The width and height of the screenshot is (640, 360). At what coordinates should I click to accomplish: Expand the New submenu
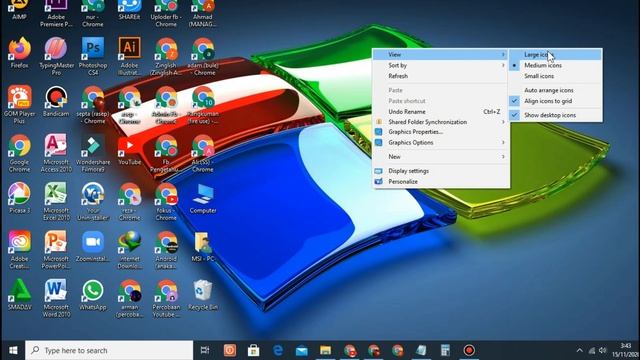coord(440,157)
